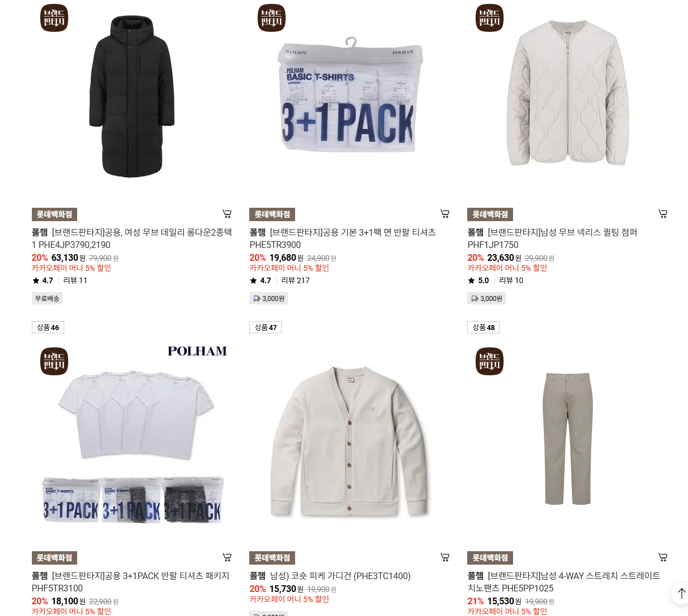The width and height of the screenshot is (688, 616).
Task: Click scroll-to-top arrow button
Action: (681, 593)
